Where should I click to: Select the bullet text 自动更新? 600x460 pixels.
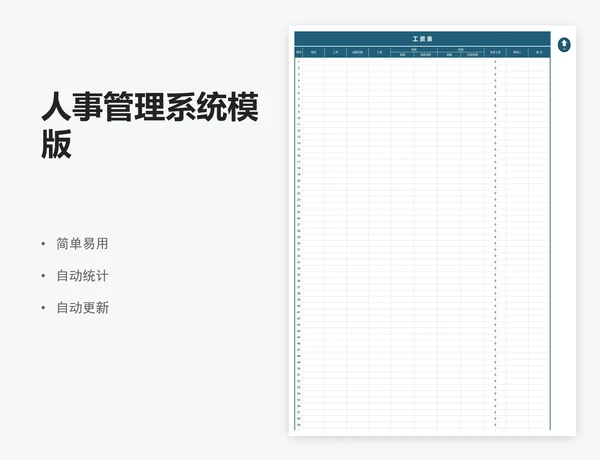(x=82, y=308)
